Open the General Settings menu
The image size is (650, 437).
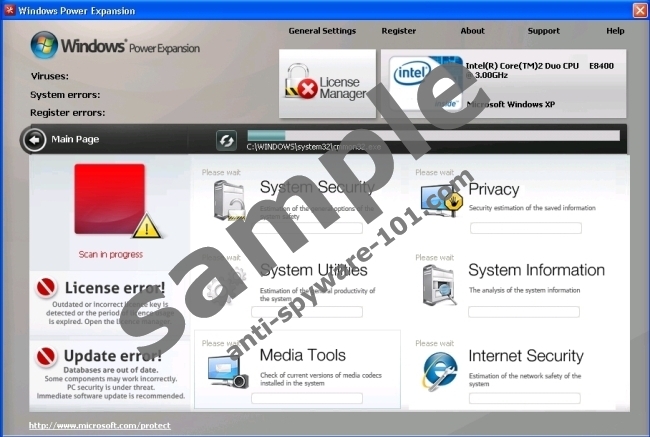pyautogui.click(x=322, y=31)
